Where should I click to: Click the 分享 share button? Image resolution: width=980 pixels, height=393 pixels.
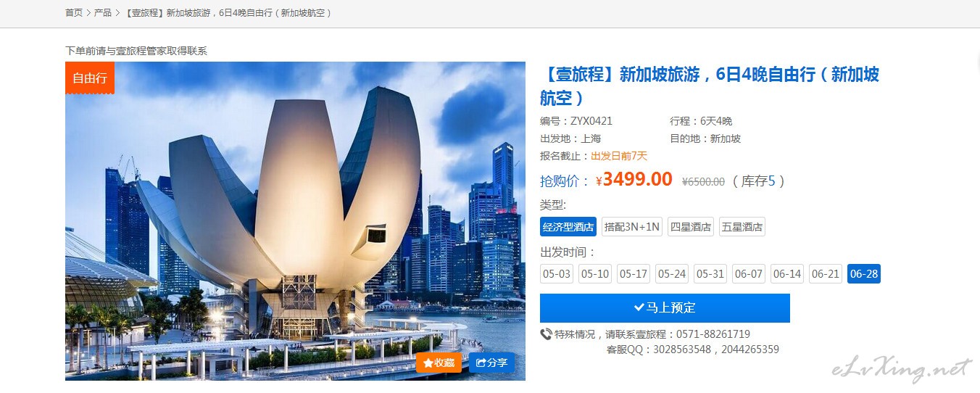(x=491, y=363)
